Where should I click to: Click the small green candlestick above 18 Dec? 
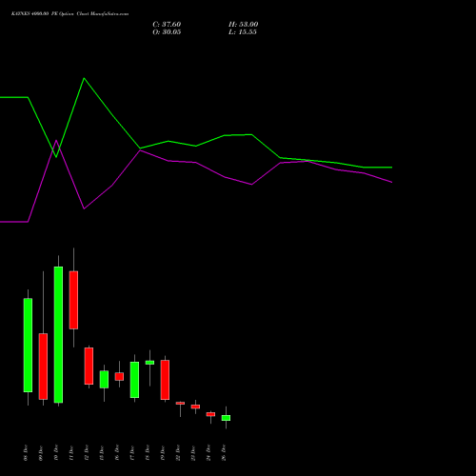click(x=149, y=363)
